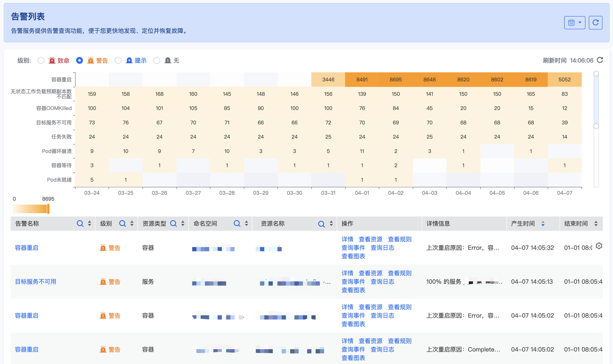Sort the 资源类型 column
The width and height of the screenshot is (613, 364).
[183, 224]
